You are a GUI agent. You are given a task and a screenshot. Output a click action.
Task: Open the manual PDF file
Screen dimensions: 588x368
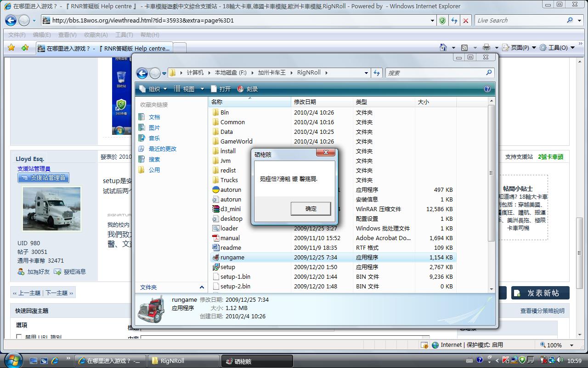230,238
